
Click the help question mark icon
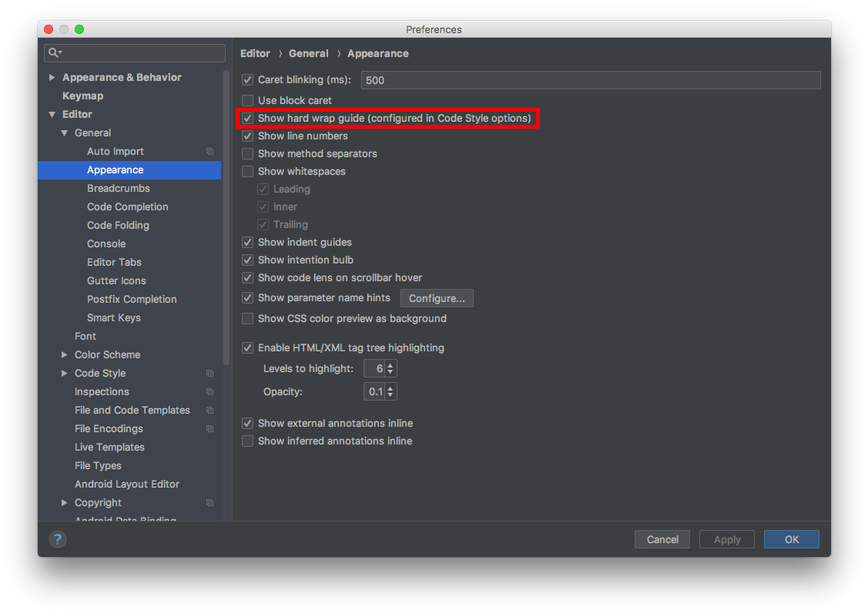click(58, 539)
